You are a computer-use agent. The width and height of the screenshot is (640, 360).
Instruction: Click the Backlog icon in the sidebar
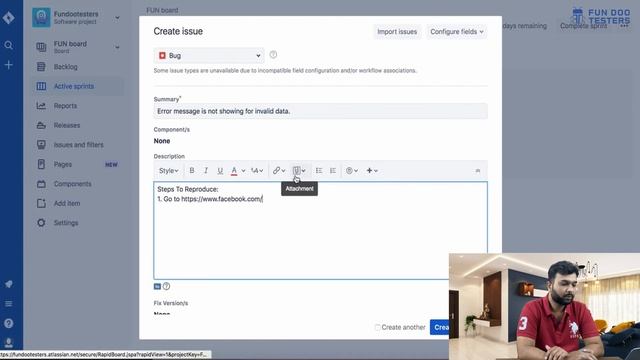[x=41, y=67]
